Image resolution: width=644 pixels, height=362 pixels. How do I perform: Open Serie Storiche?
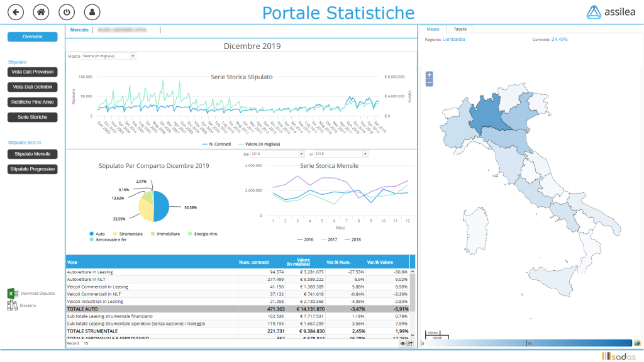click(x=33, y=118)
